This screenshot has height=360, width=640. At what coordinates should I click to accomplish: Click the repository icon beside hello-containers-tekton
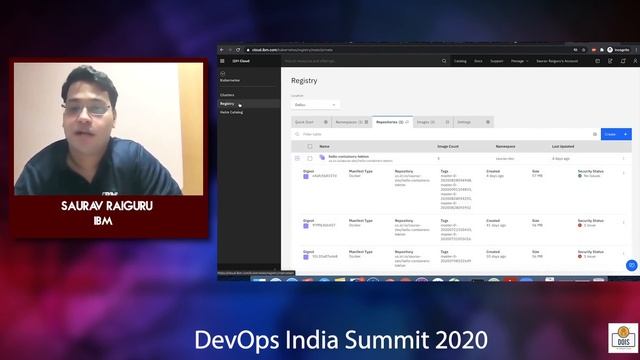point(322,158)
